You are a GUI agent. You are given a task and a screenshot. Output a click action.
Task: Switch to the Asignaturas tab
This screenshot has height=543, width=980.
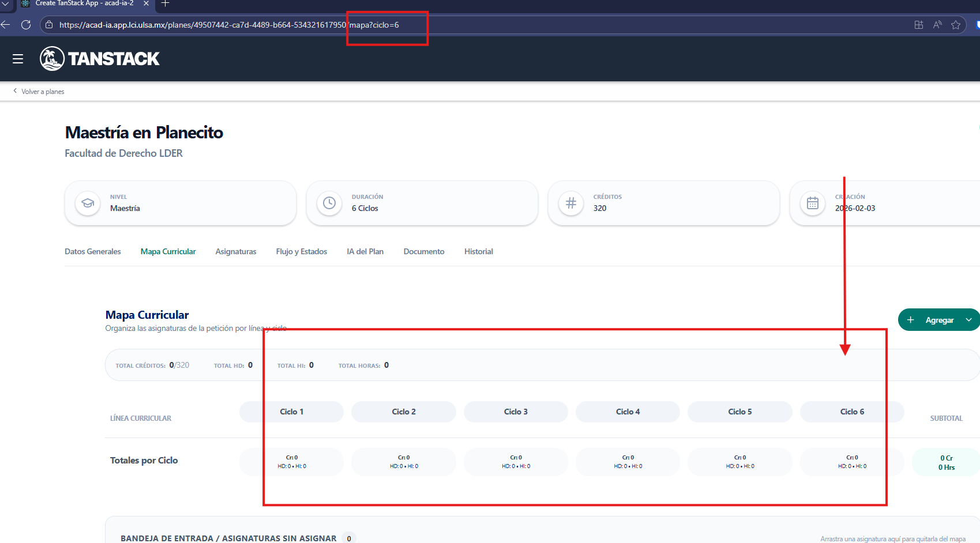point(235,251)
